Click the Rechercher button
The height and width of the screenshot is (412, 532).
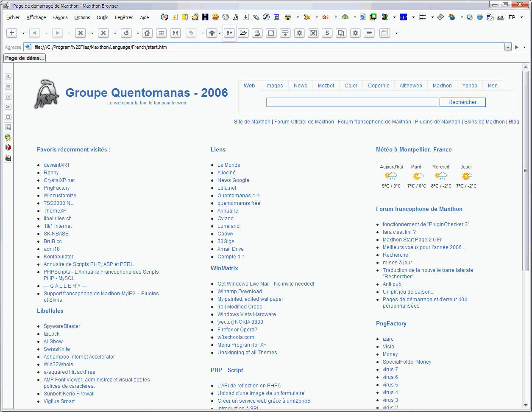(462, 102)
